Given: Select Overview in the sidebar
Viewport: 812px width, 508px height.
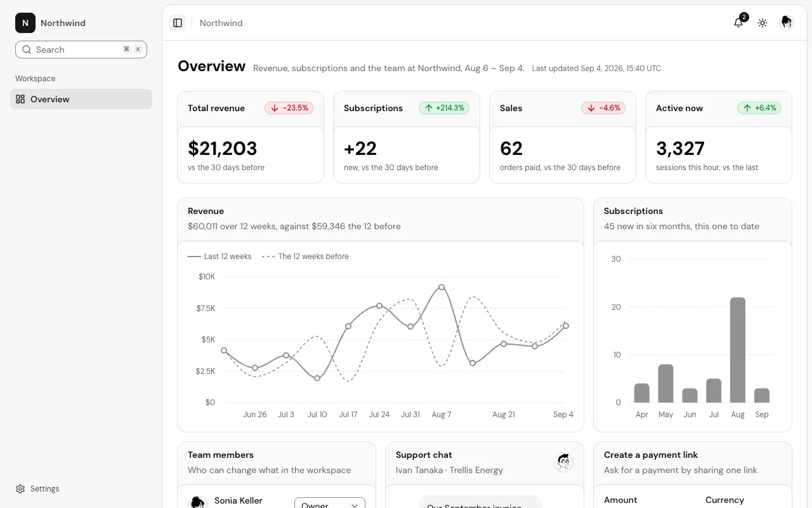Looking at the screenshot, I should tap(81, 99).
